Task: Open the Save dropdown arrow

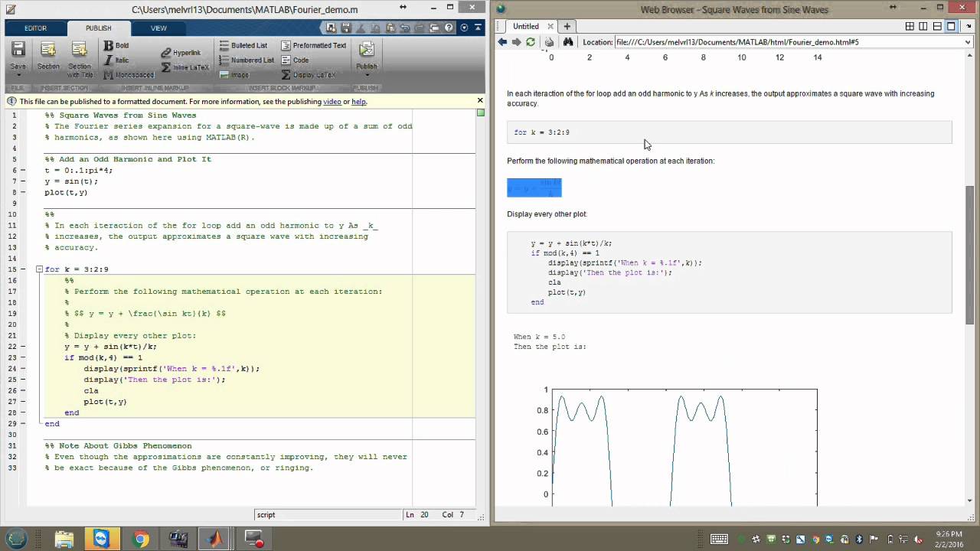Action: pyautogui.click(x=18, y=74)
